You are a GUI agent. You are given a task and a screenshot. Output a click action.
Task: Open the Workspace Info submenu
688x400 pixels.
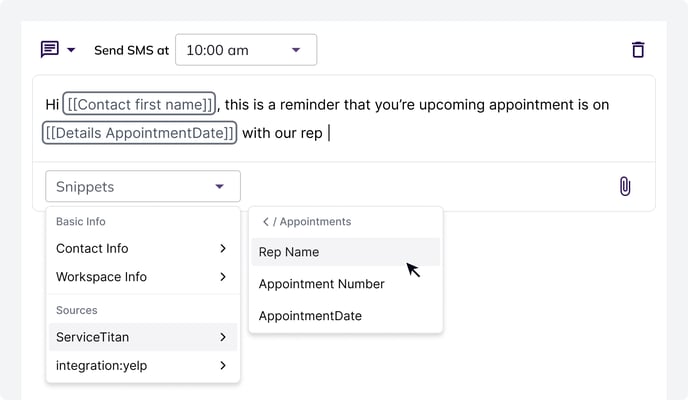tap(142, 276)
